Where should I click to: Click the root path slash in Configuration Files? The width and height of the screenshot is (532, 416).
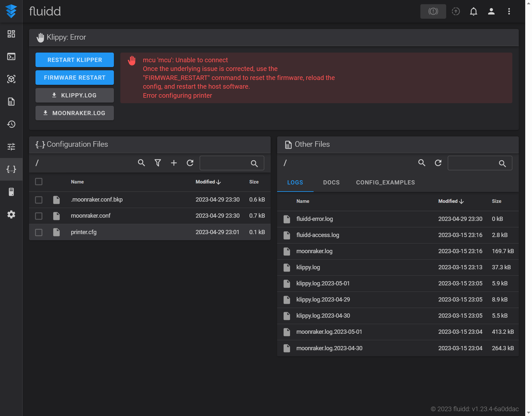click(37, 163)
